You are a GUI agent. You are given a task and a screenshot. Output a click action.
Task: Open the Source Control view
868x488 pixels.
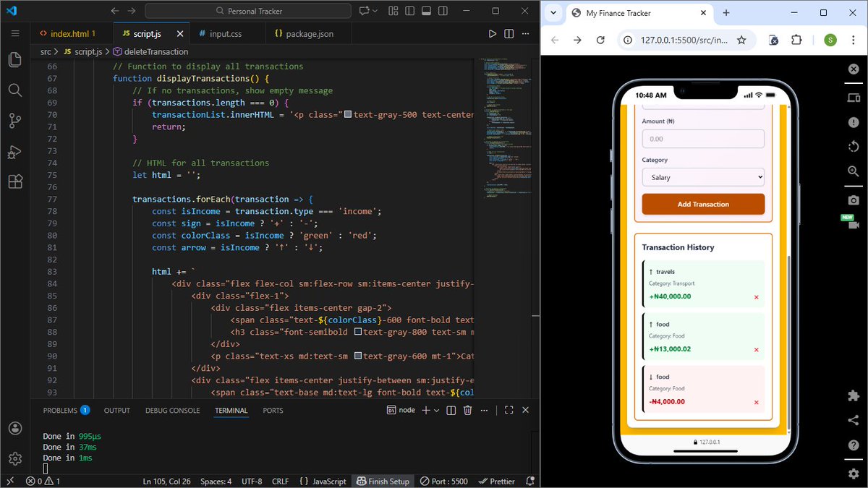point(14,121)
